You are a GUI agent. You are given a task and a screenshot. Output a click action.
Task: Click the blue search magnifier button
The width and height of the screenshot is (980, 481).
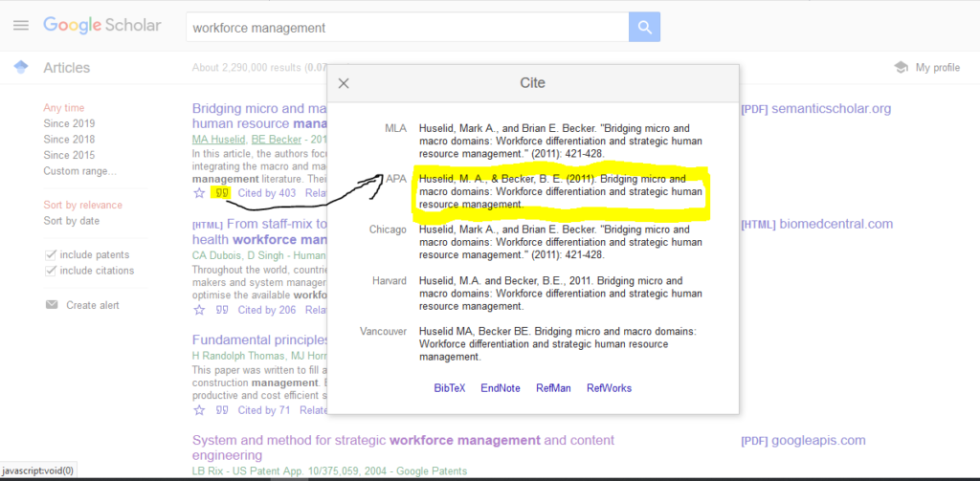coord(644,28)
